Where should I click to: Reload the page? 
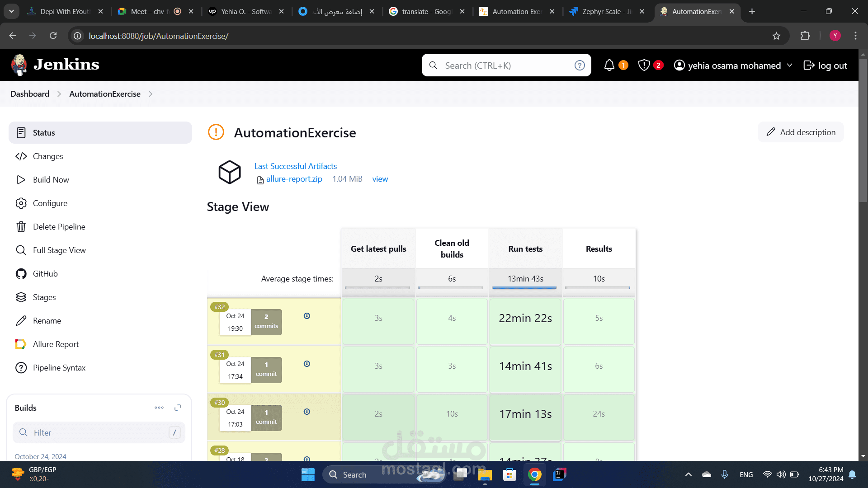point(53,36)
